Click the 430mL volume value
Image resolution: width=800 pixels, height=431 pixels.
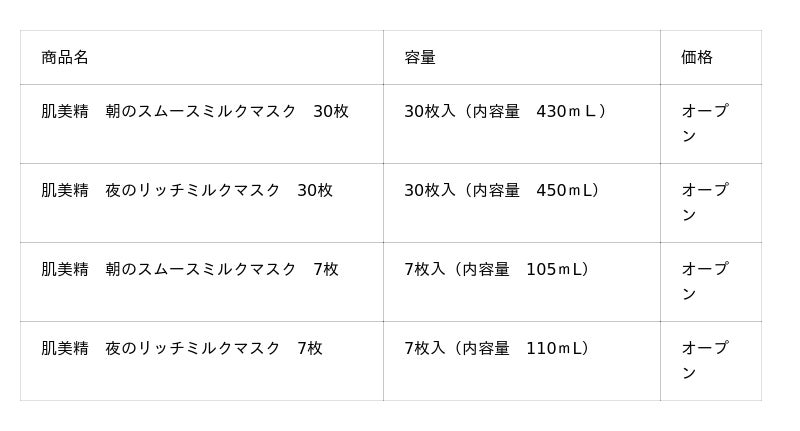pos(566,111)
